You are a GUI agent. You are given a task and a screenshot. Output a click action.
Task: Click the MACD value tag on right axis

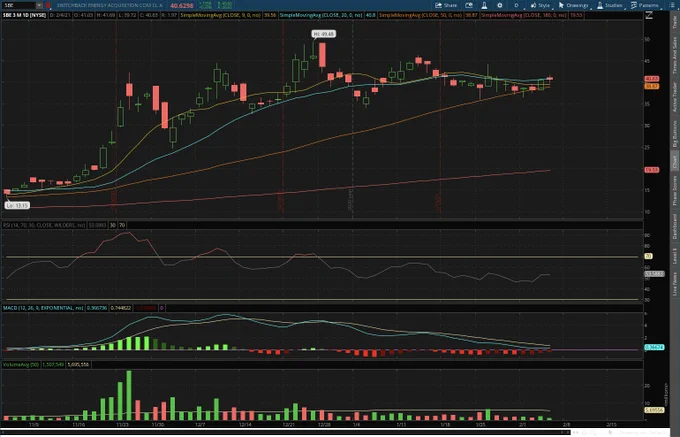coord(654,347)
